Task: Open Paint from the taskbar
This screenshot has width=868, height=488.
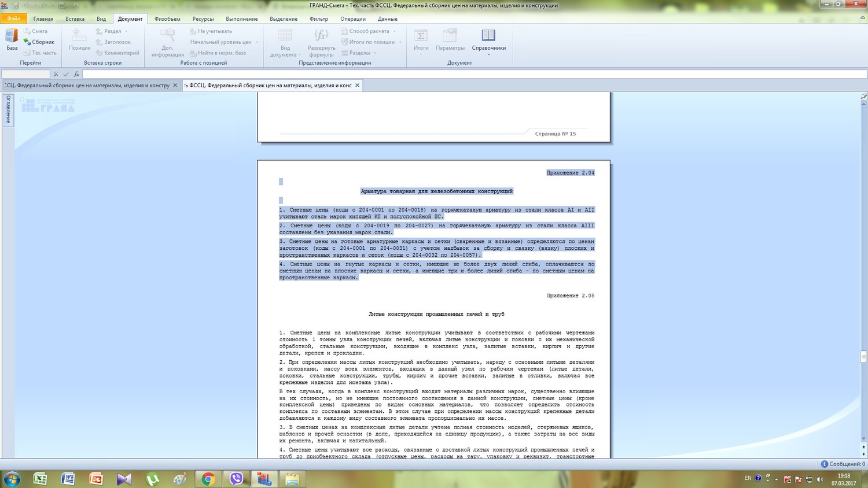Action: [180, 479]
